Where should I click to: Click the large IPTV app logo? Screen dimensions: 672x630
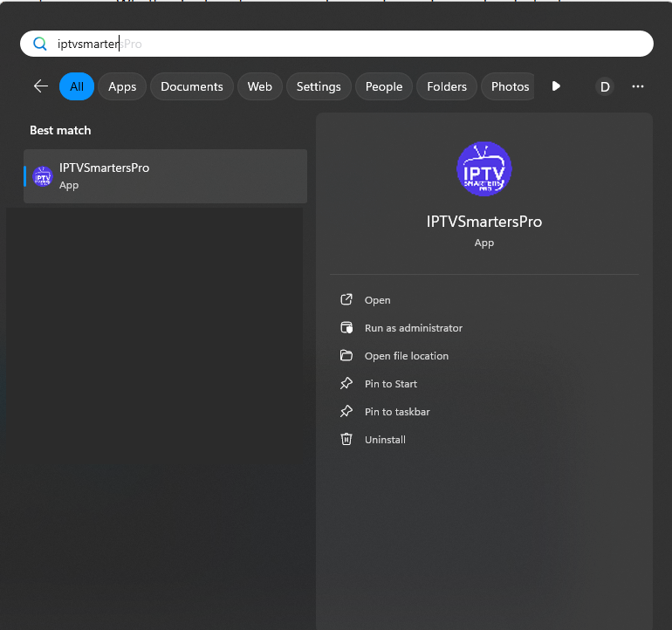tap(484, 168)
